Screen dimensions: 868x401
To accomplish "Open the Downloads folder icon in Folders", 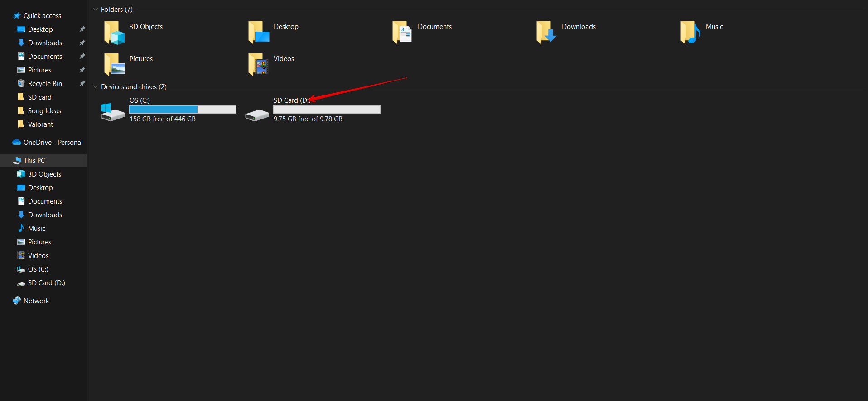I will pos(546,33).
